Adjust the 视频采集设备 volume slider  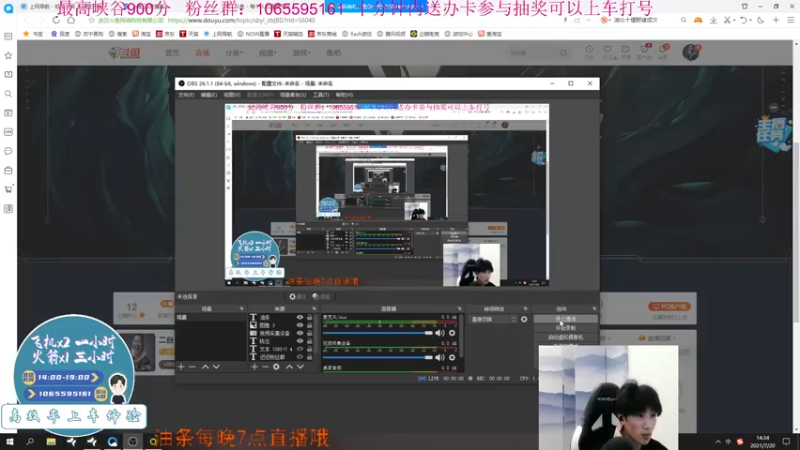coord(378,357)
